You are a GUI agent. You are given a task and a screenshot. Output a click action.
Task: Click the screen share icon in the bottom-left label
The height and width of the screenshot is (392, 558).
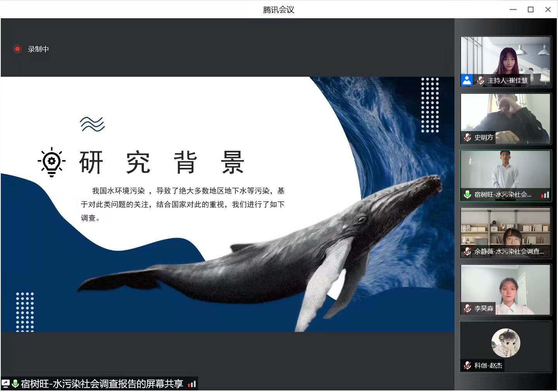pyautogui.click(x=6, y=384)
